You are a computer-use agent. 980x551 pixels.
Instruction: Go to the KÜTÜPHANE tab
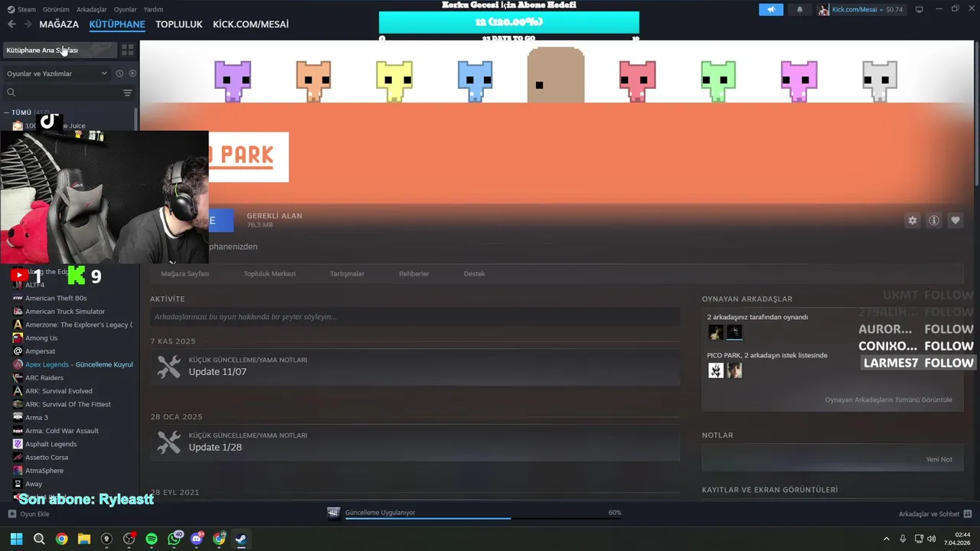coord(117,24)
